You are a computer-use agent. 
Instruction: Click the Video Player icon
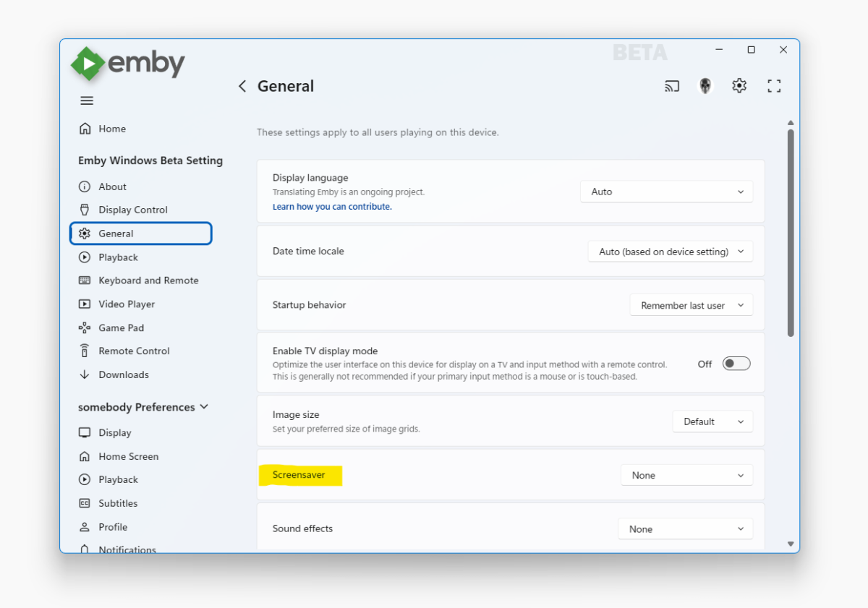pyautogui.click(x=85, y=304)
